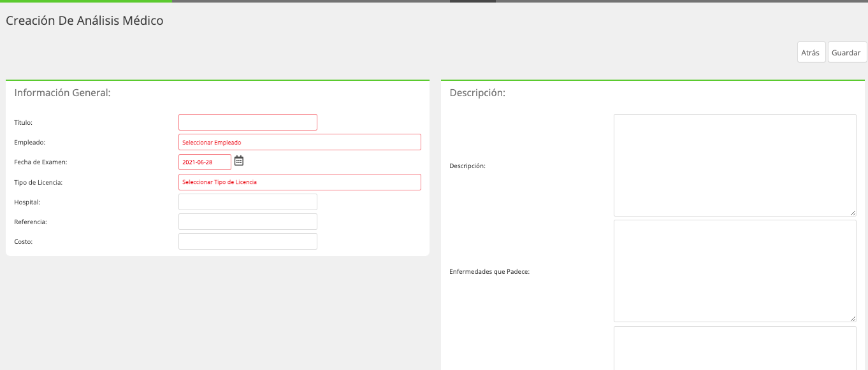Image resolution: width=868 pixels, height=370 pixels.
Task: Click the Información General heading
Action: click(62, 93)
